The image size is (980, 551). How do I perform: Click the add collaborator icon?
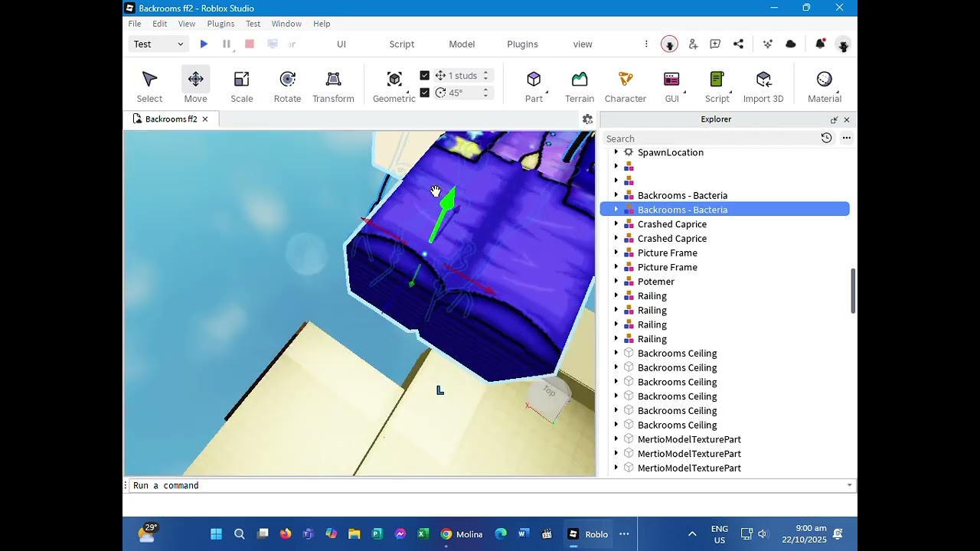[x=693, y=44]
